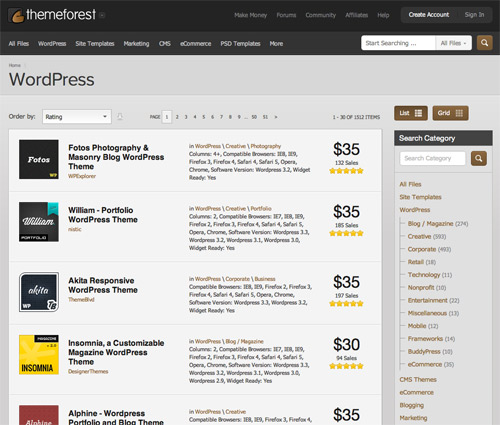500x425 pixels.
Task: Open Fotos Photography & Masonry Blog theme title
Action: pos(116,157)
